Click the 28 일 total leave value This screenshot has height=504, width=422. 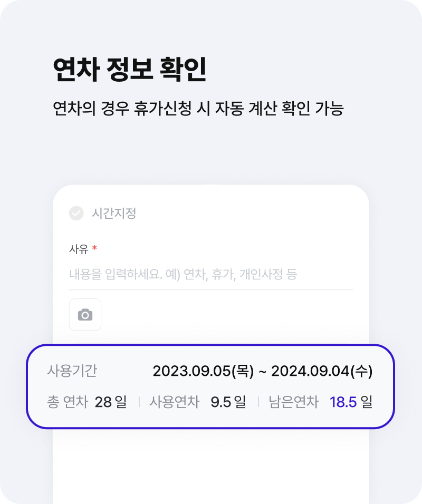click(111, 402)
